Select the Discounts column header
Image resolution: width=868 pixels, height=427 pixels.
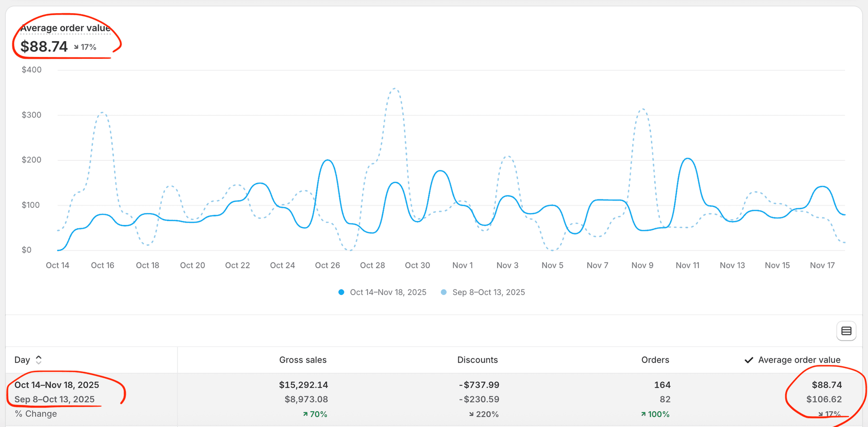click(477, 360)
